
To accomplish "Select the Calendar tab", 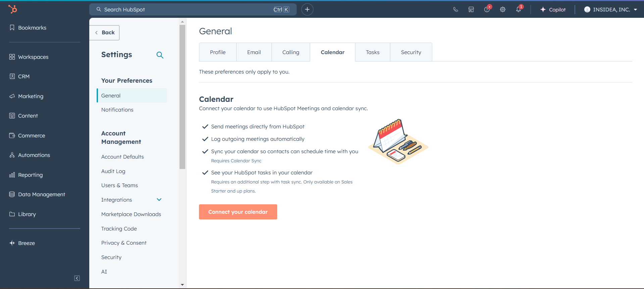I will click(x=333, y=52).
